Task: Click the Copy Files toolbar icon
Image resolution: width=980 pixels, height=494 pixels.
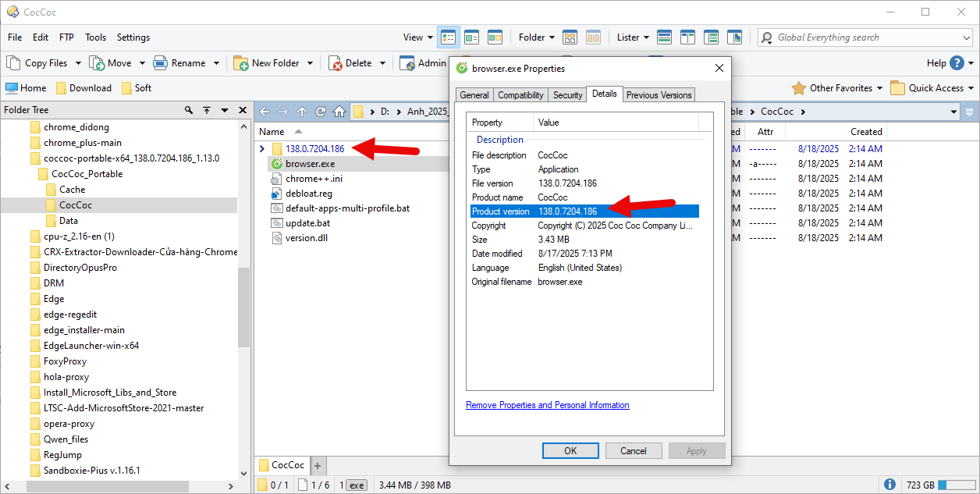Action: click(x=13, y=62)
